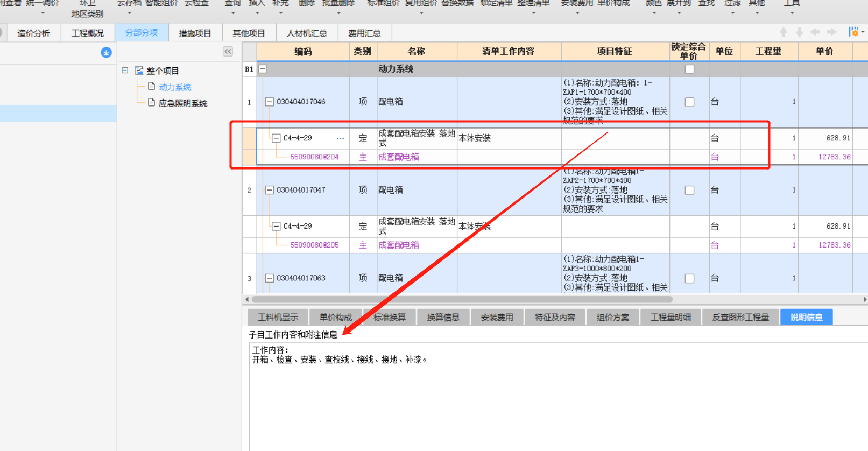
Task: Open the 其他项目 tab
Action: (249, 33)
